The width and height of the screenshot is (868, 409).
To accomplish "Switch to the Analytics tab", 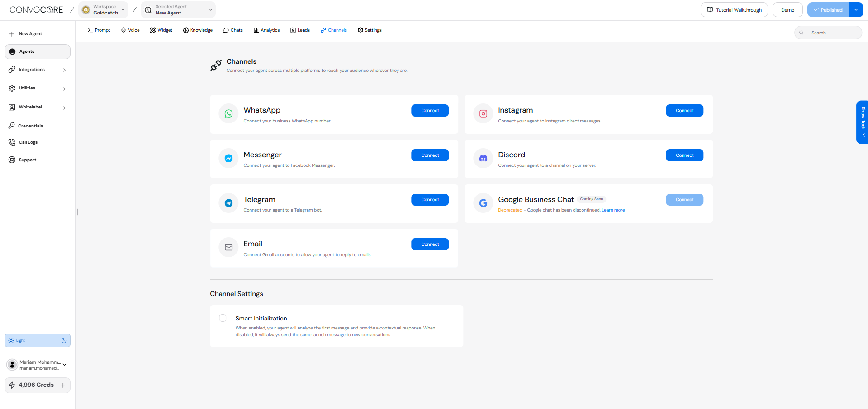I will (266, 30).
